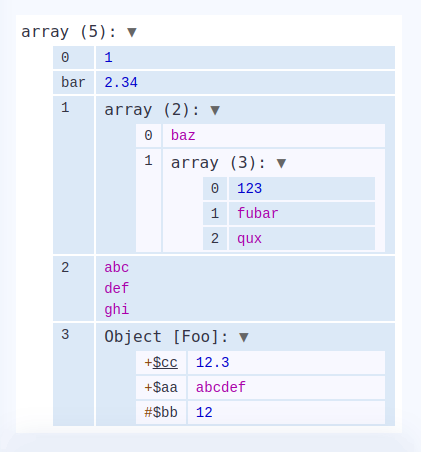
Task: Collapse the top-level array (5) triangle
Action: coord(132,32)
